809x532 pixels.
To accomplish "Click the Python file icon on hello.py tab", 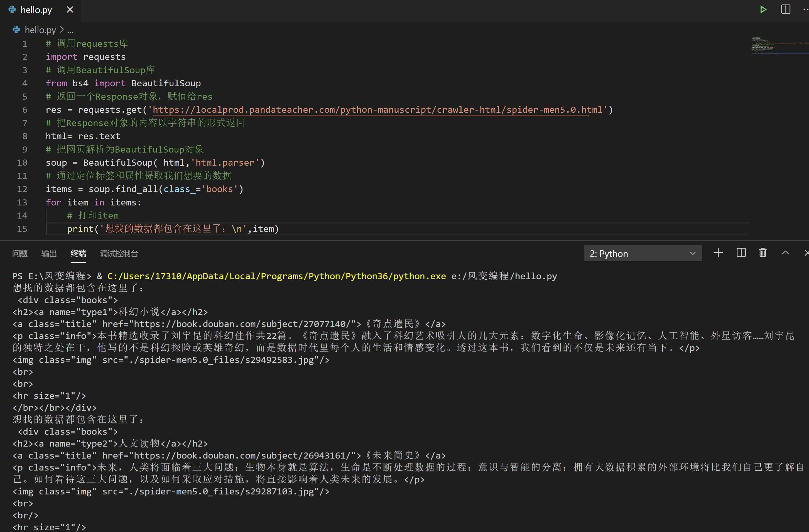I will (12, 9).
